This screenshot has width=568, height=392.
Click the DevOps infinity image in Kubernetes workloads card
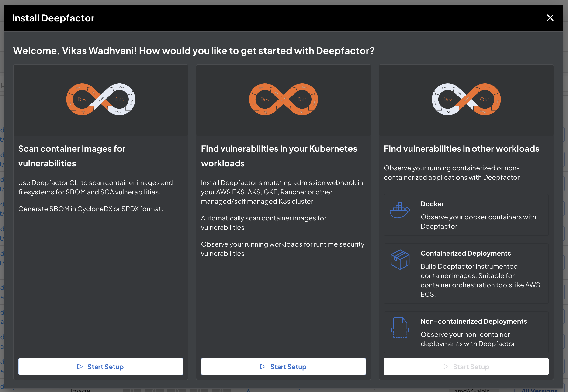(283, 99)
